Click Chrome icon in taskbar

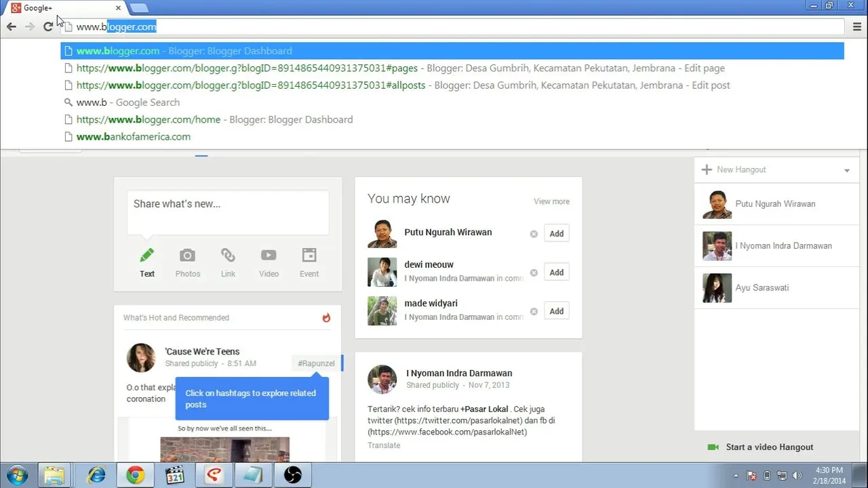[135, 475]
